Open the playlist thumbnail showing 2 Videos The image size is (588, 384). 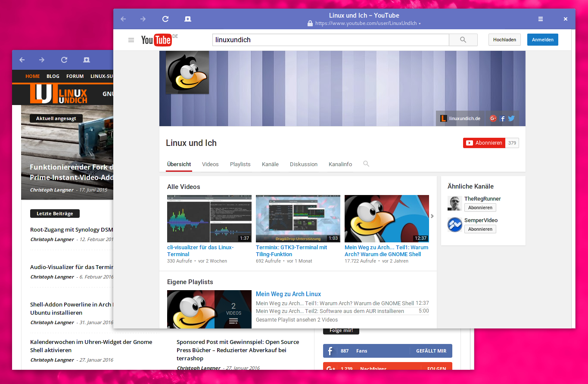tap(209, 309)
